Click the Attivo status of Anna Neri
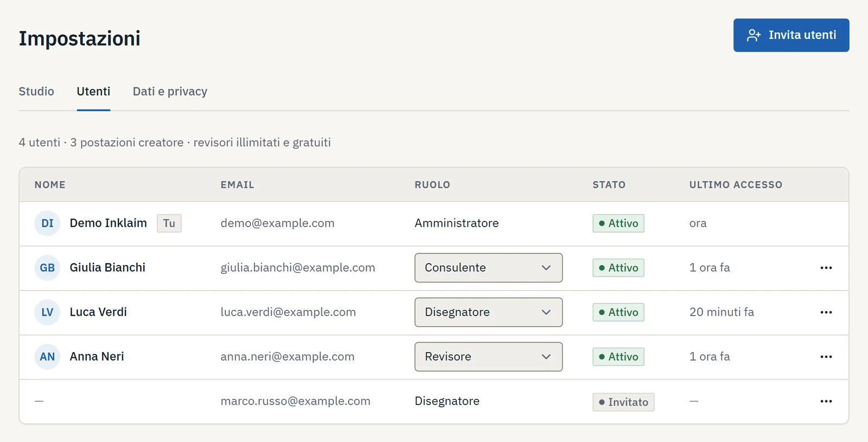The image size is (868, 442). 618,357
